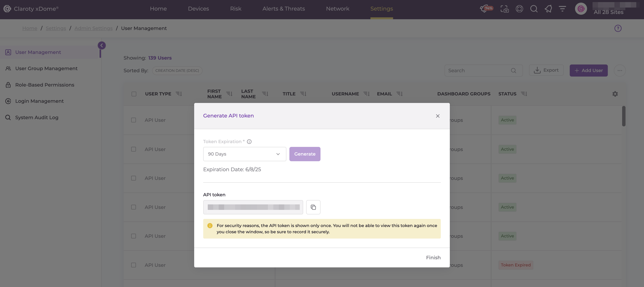Follow the Admin Settings breadcrumb link

pos(94,28)
